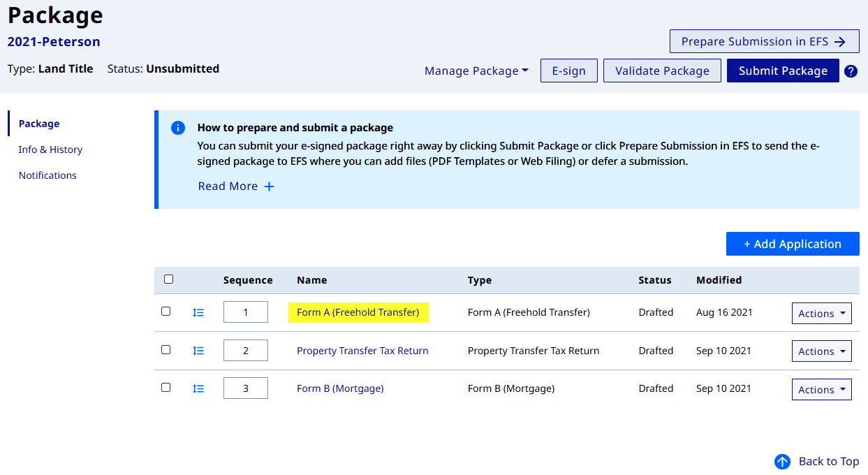The width and height of the screenshot is (868, 475).
Task: Toggle the select-all checkbox in table header
Action: point(168,279)
